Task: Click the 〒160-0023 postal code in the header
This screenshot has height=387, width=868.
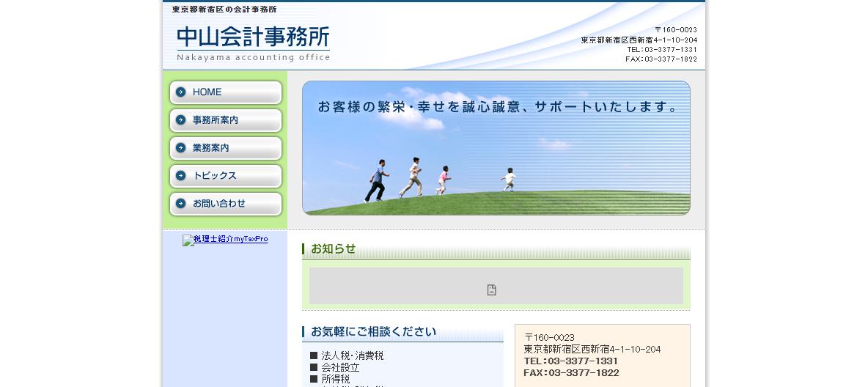Action: point(675,30)
